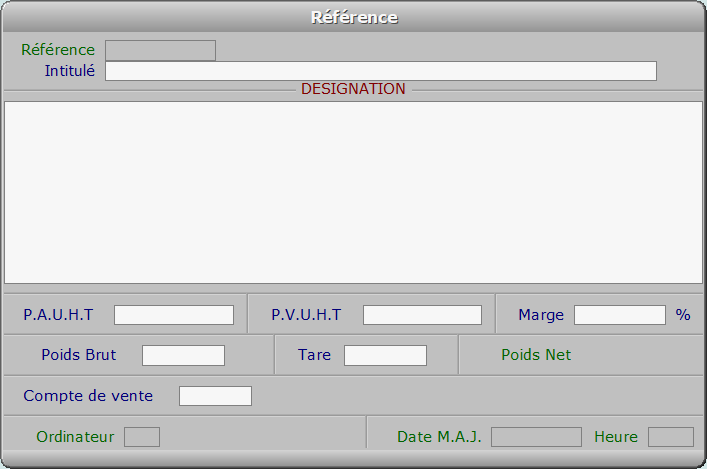Click the Intitulé label
The height and width of the screenshot is (469, 707).
(x=70, y=71)
